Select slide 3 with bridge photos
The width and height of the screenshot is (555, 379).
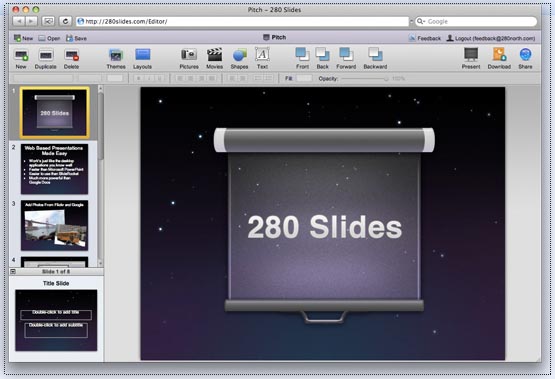[55, 225]
